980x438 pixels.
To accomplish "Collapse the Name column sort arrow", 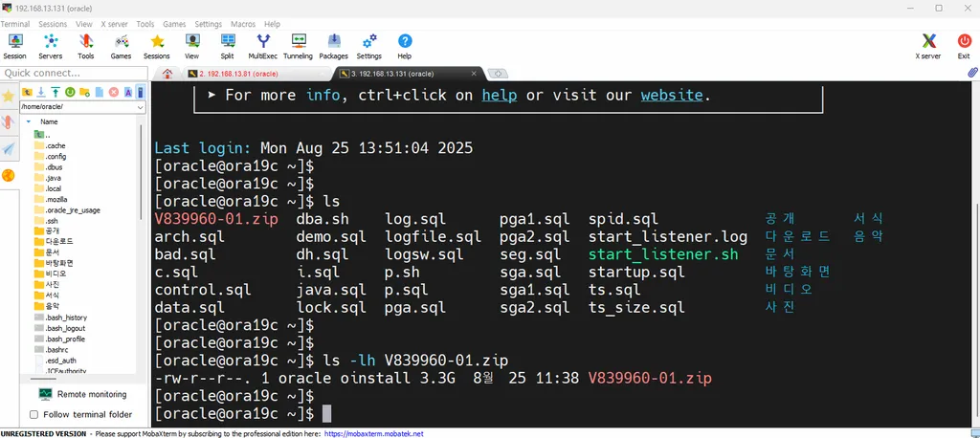I will [29, 121].
